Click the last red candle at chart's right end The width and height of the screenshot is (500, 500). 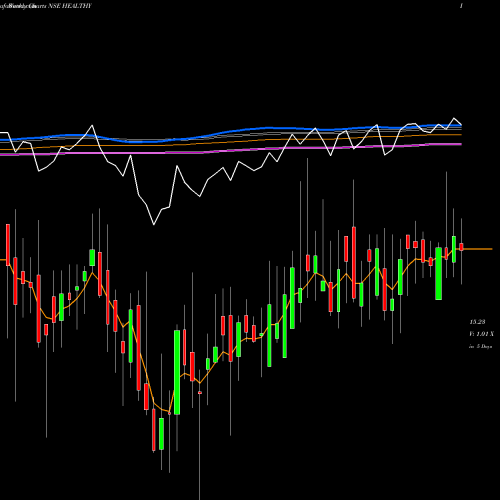tap(461, 247)
